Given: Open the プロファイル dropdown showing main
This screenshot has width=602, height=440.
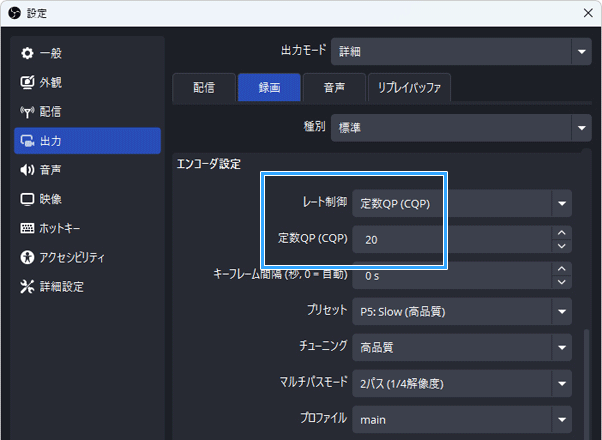Looking at the screenshot, I should point(462,420).
